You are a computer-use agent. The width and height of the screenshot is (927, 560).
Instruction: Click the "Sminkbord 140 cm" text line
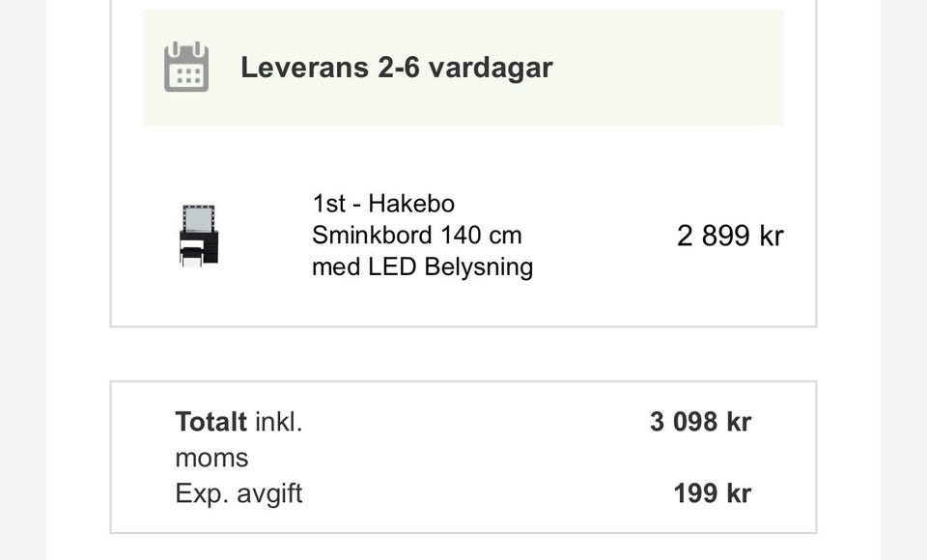(x=416, y=235)
